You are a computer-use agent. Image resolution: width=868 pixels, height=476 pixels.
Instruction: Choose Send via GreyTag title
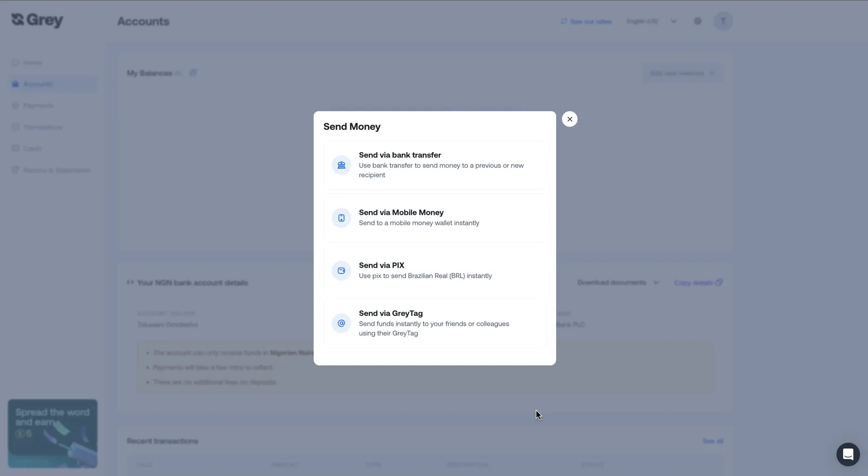point(391,313)
